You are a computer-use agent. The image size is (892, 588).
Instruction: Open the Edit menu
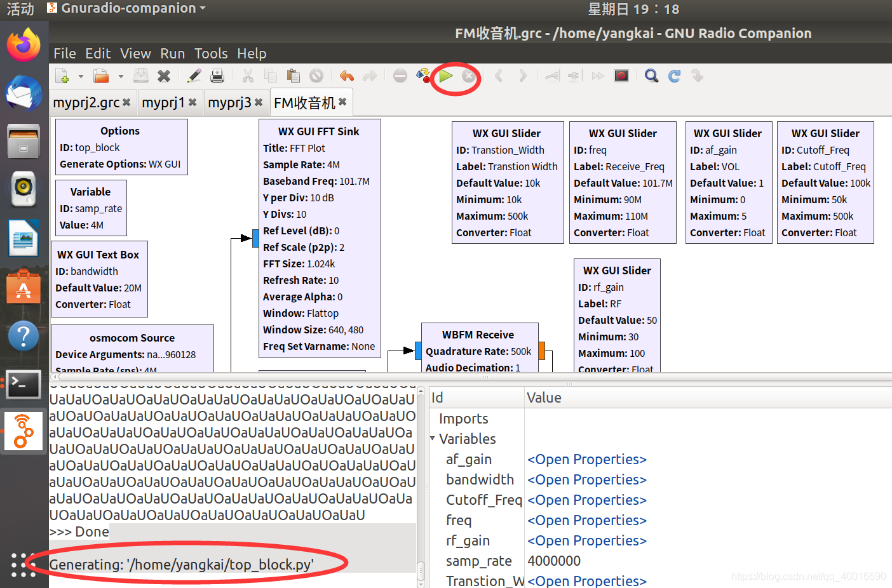click(x=98, y=53)
